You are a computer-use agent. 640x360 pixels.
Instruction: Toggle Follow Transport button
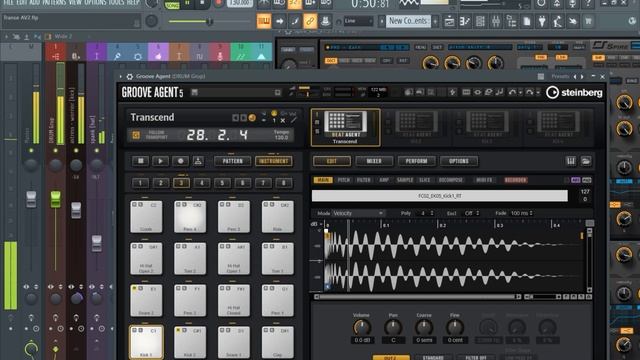[x=136, y=135]
